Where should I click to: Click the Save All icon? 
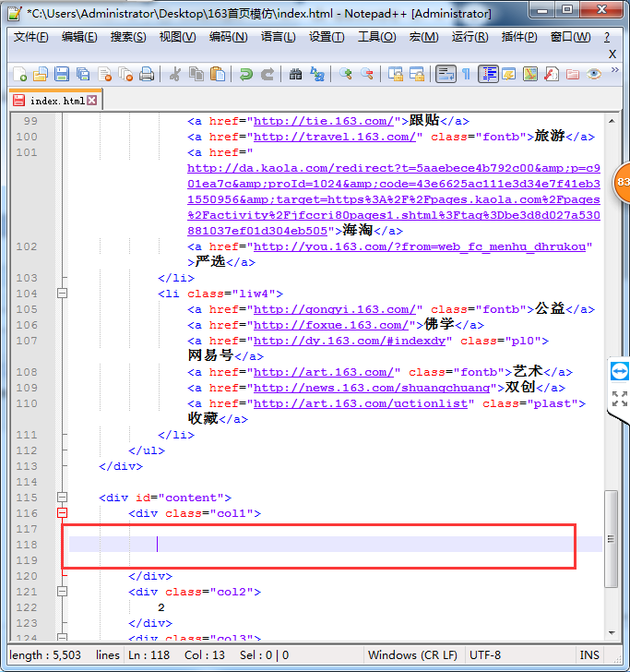coord(83,74)
